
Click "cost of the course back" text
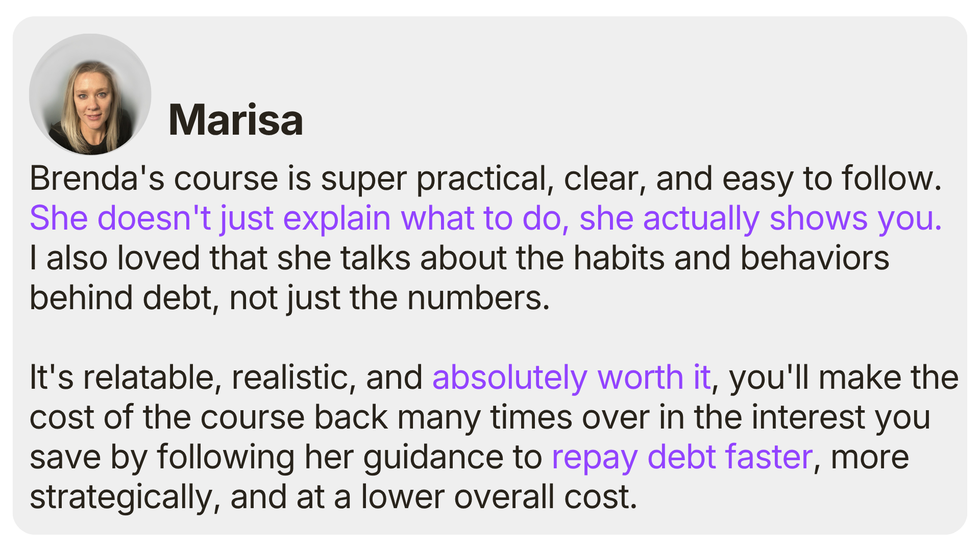208,417
